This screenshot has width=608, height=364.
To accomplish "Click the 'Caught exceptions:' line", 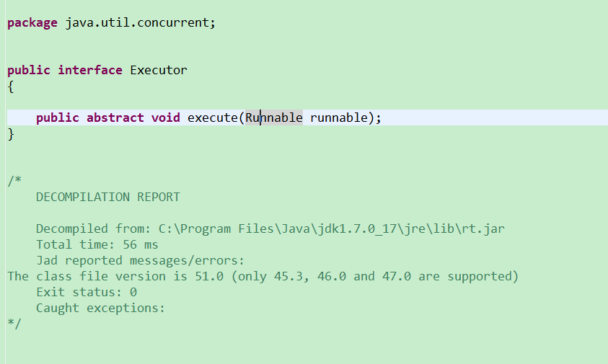I will tap(101, 308).
